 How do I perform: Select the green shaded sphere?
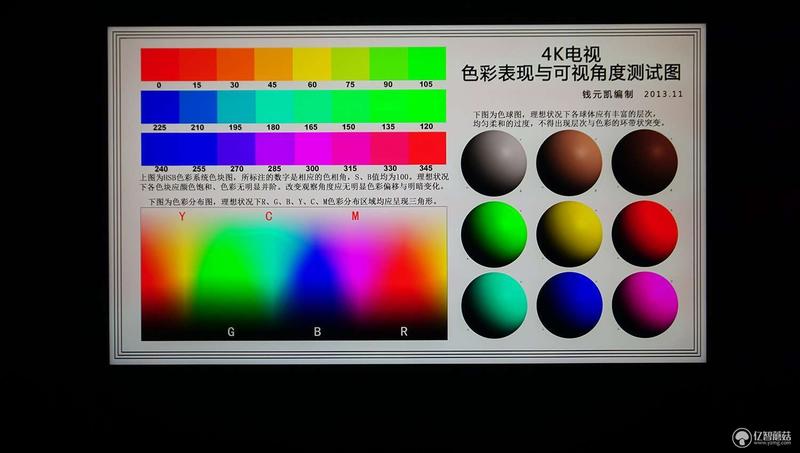click(494, 234)
